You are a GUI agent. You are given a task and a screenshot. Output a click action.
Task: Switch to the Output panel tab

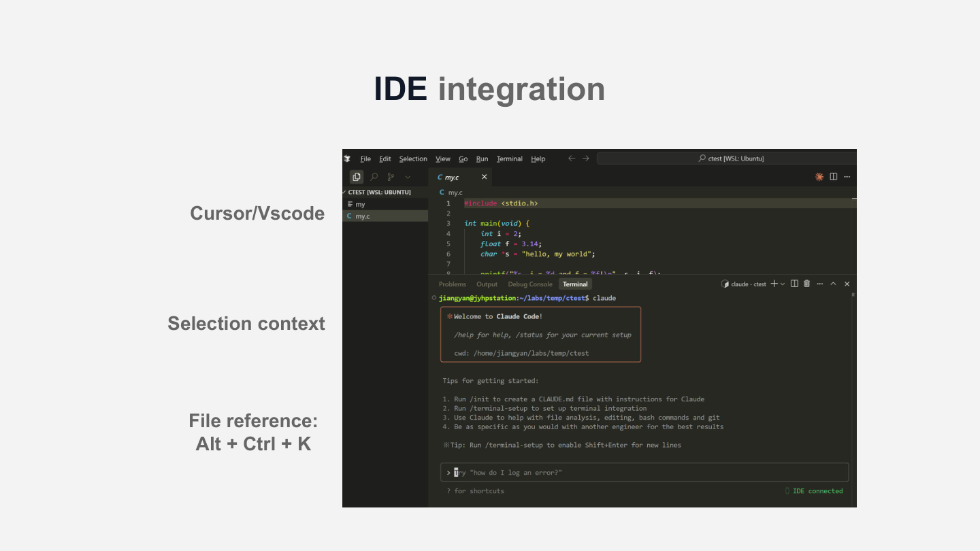click(487, 284)
